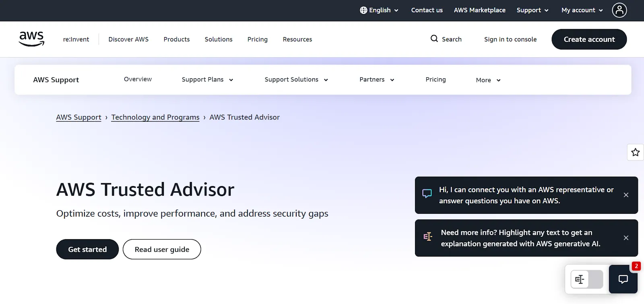Click the globe language icon

click(363, 10)
